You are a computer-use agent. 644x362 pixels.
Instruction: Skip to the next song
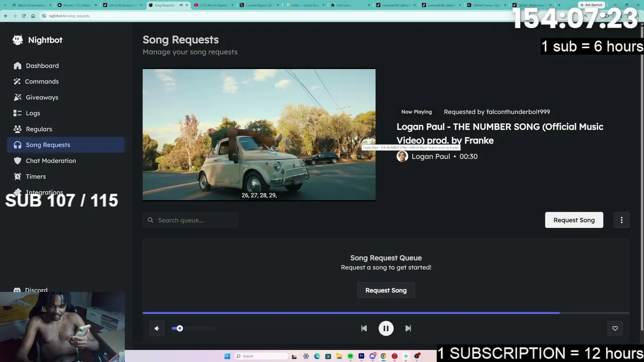click(x=408, y=328)
